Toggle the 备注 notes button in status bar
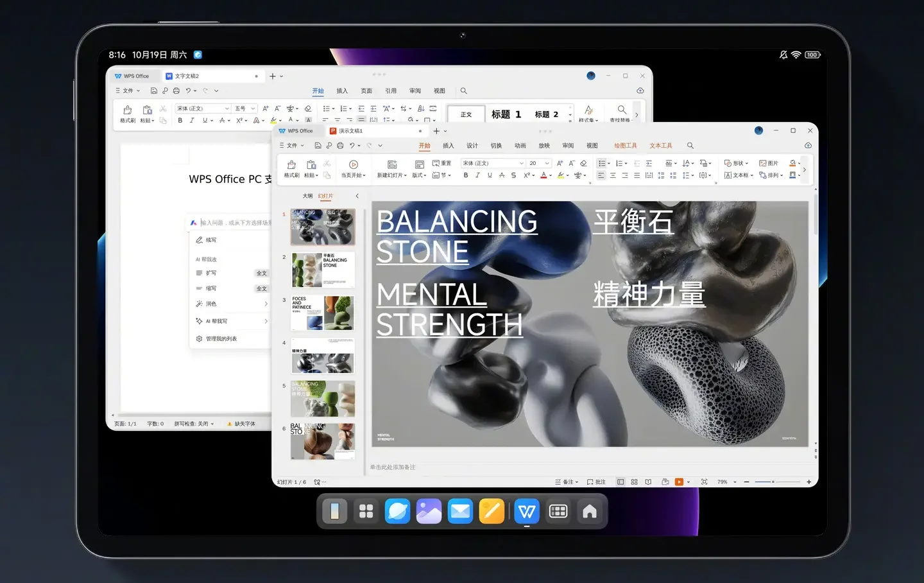Image resolution: width=924 pixels, height=583 pixels. pyautogui.click(x=567, y=482)
